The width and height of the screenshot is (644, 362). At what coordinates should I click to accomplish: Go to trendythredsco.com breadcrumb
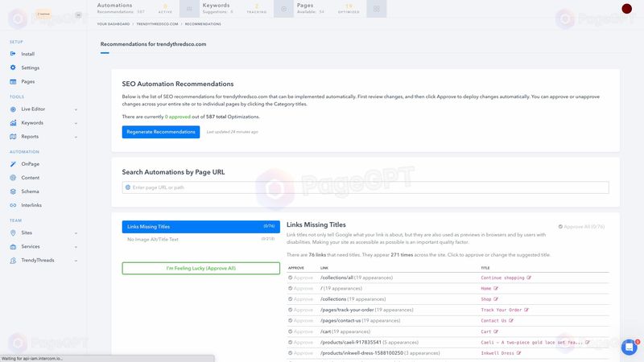pos(157,24)
